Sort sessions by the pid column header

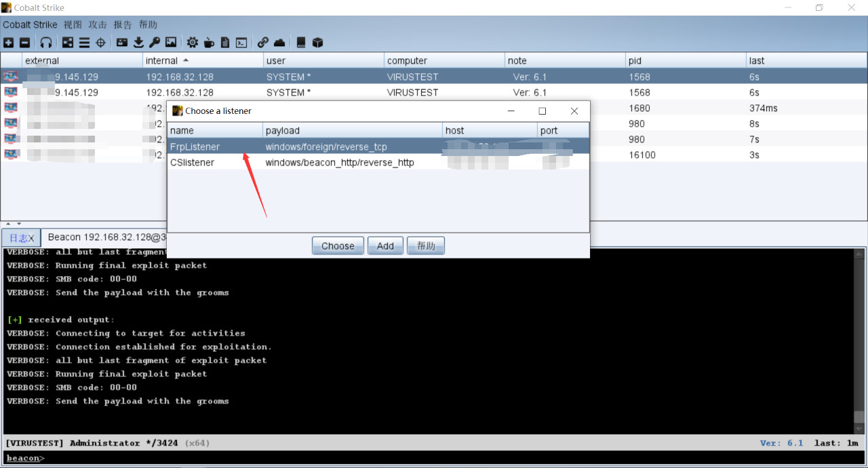tap(686, 60)
